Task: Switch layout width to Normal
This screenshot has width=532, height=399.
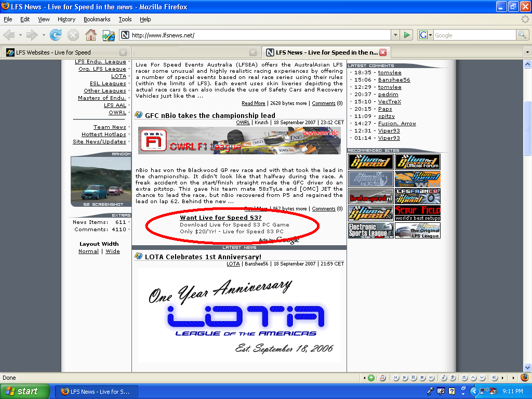Action: point(88,251)
